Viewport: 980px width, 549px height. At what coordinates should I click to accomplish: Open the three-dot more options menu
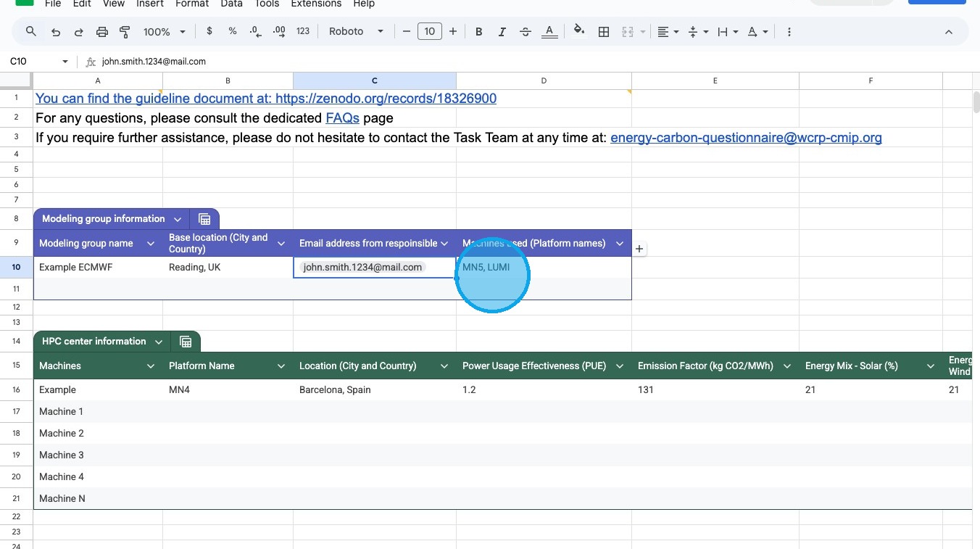click(789, 32)
